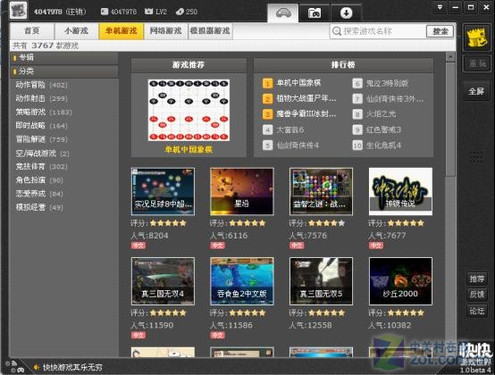Collapse the 分类 category section
The image size is (495, 375).
64,71
